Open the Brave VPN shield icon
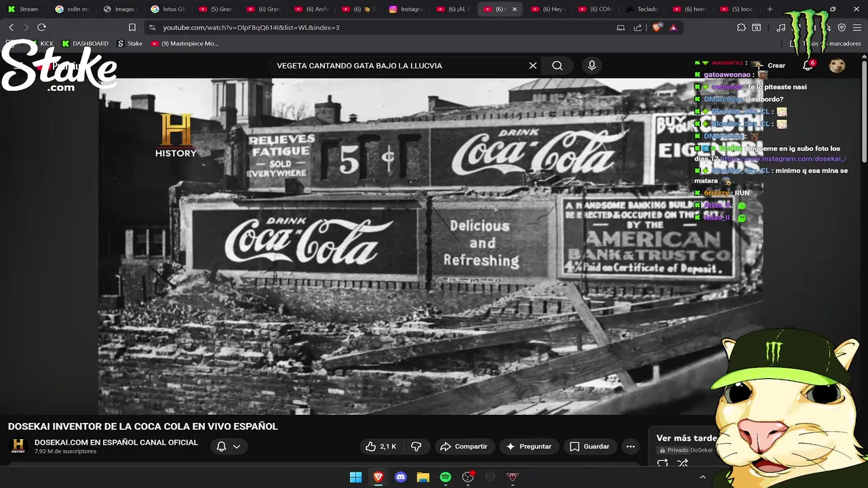Viewport: 868px width, 488px height. (x=842, y=27)
